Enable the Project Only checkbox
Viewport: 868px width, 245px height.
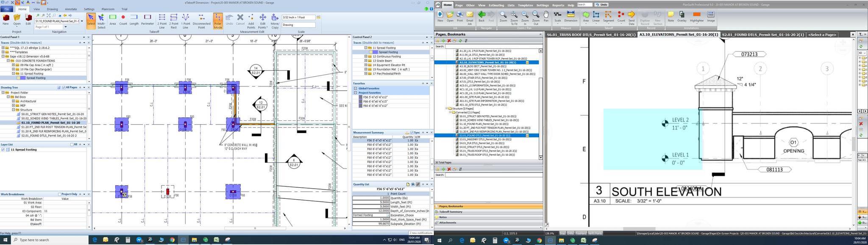click(x=60, y=194)
